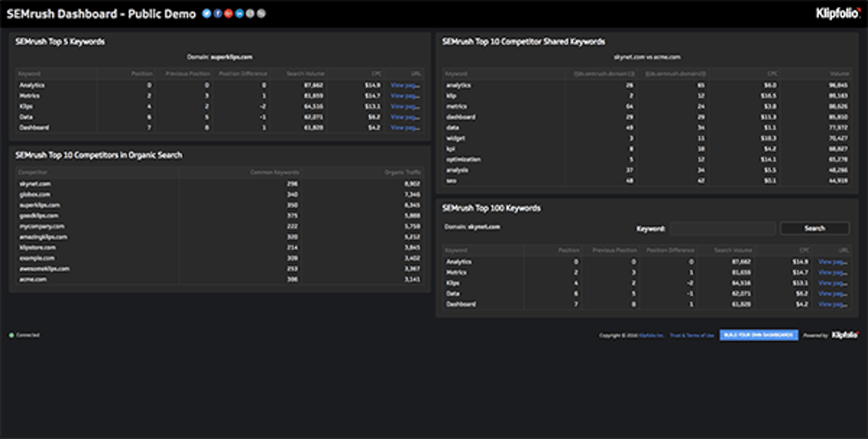Share the dashboard on Facebook
This screenshot has width=868, height=439.
218,13
